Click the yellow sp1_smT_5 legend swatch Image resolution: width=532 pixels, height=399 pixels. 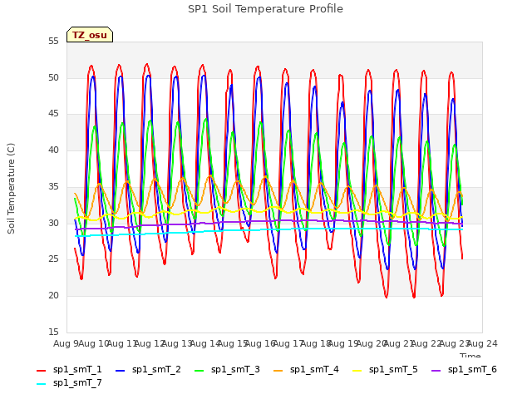tap(357, 371)
